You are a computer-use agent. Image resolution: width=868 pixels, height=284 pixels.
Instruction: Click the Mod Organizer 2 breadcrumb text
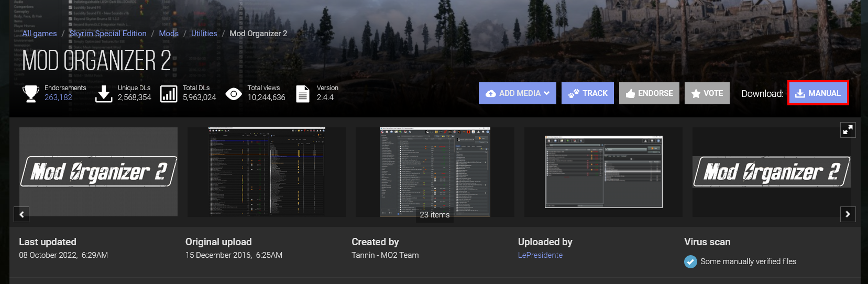tap(258, 34)
